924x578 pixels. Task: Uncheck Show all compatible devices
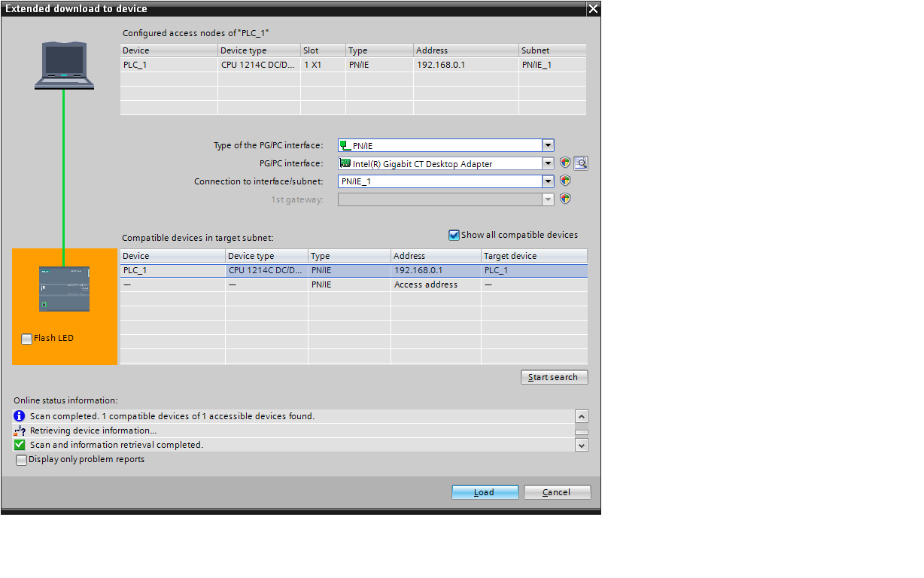(x=454, y=235)
